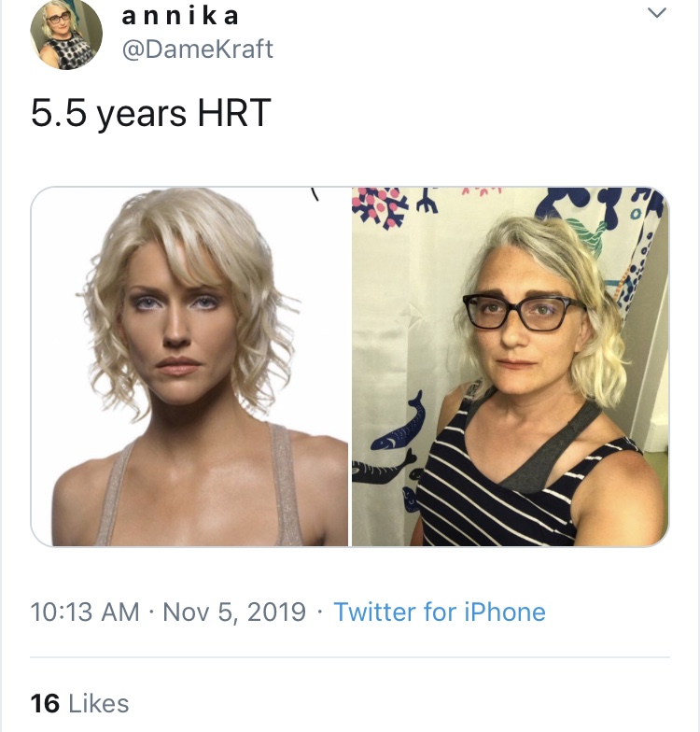The height and width of the screenshot is (732, 700).
Task: Click the "Likes" label
Action: [x=99, y=703]
